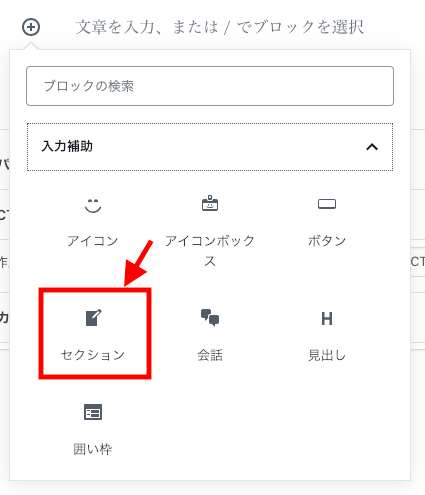Collapse the 入力補助 category with the chevron
Viewport: 425px width, 495px height.
[x=372, y=147]
